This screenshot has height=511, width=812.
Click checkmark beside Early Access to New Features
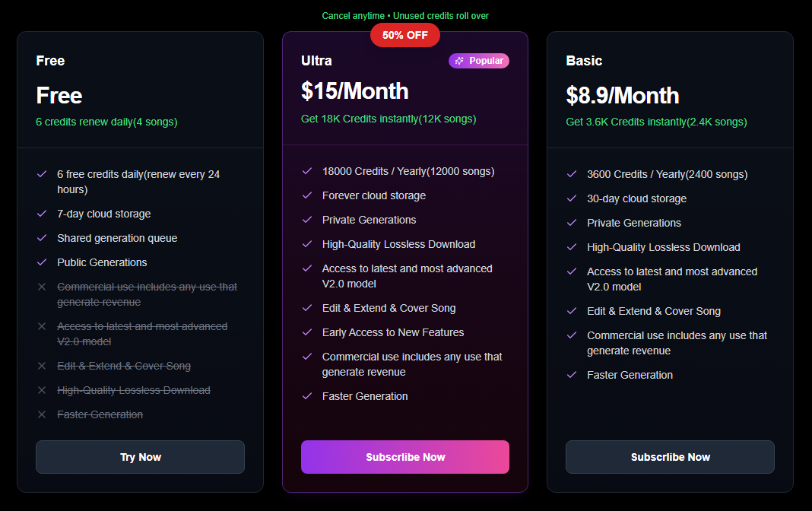pyautogui.click(x=307, y=332)
